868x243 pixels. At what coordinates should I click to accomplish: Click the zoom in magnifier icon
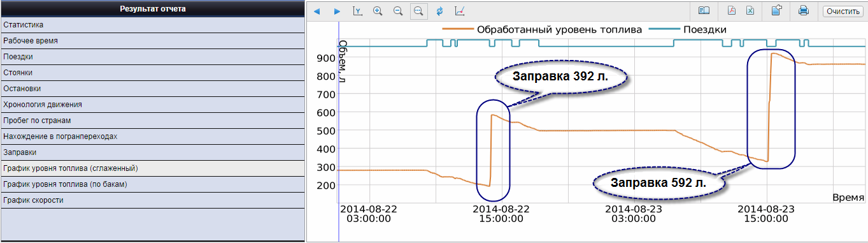[378, 11]
